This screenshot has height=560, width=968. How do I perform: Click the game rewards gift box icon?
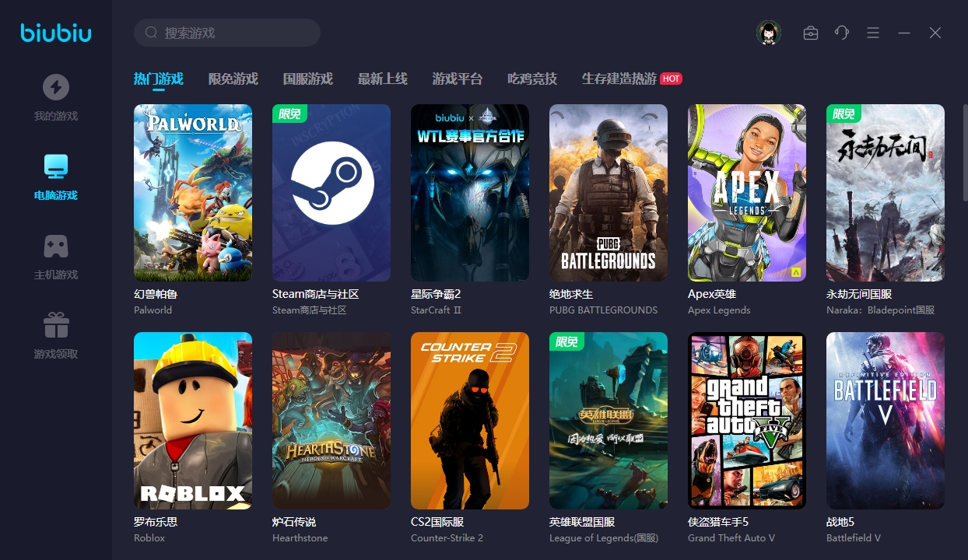[55, 325]
